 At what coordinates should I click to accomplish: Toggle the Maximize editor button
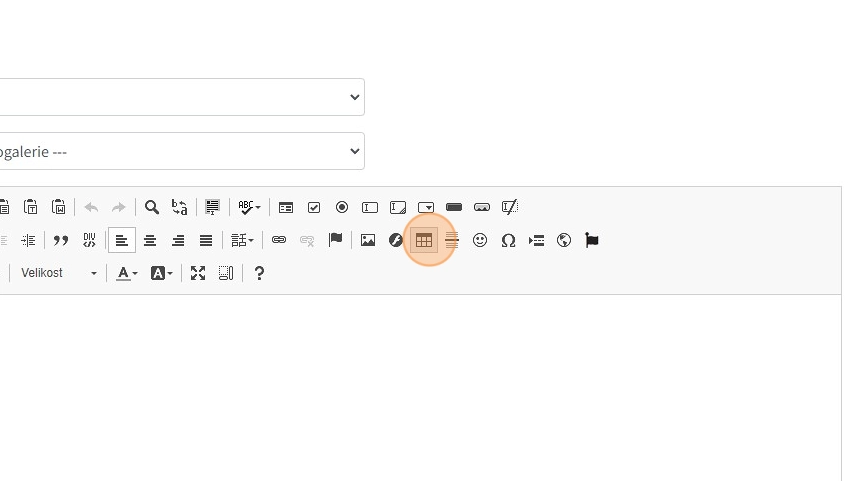(198, 273)
